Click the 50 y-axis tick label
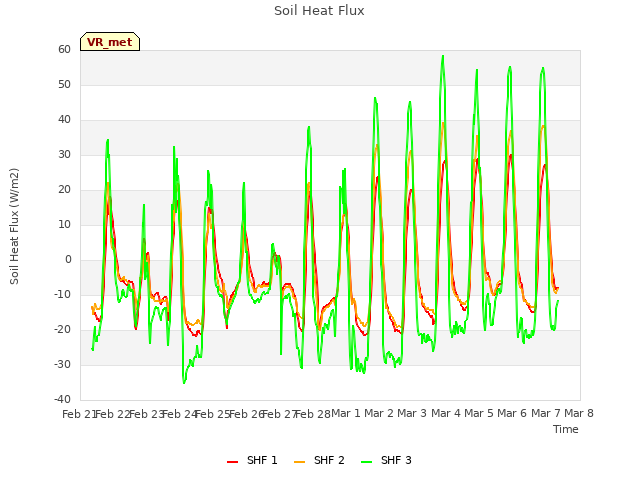This screenshot has height=480, width=640. [x=64, y=84]
